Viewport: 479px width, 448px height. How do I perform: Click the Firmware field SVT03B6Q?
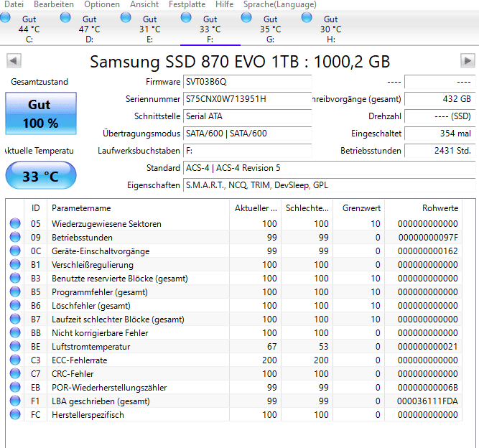(x=247, y=82)
